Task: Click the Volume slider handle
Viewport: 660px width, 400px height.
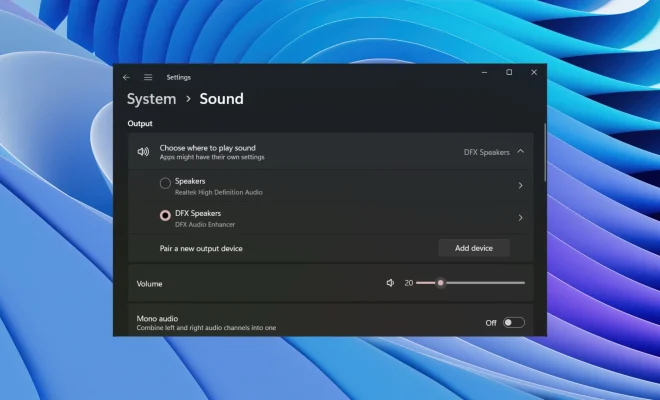Action: tap(440, 283)
